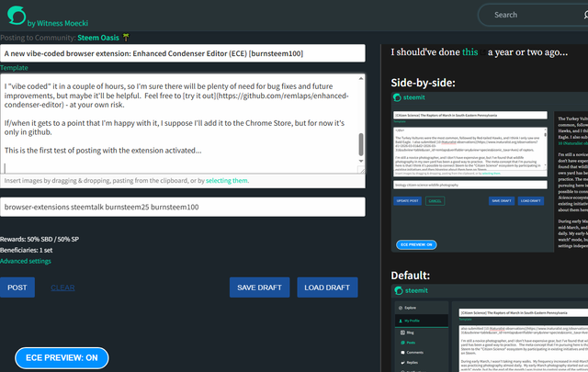Click the Steem Oasis community link
This screenshot has height=372, width=588.
98,38
